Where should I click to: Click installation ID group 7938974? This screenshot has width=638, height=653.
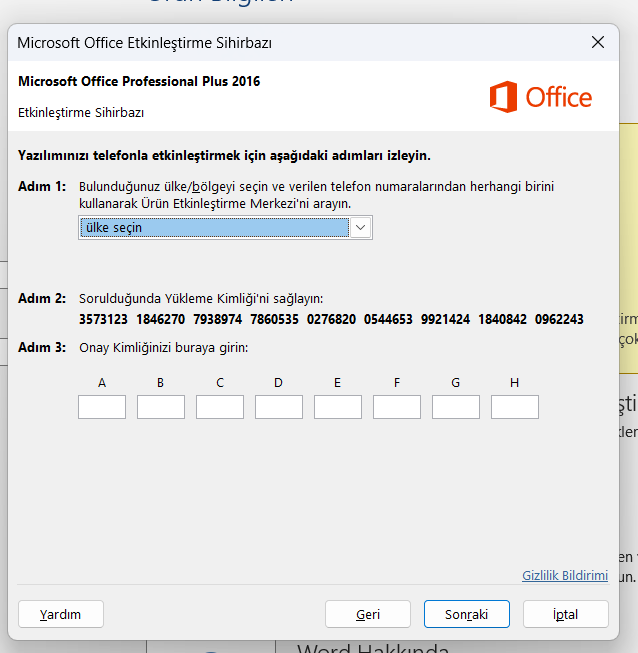point(217,319)
